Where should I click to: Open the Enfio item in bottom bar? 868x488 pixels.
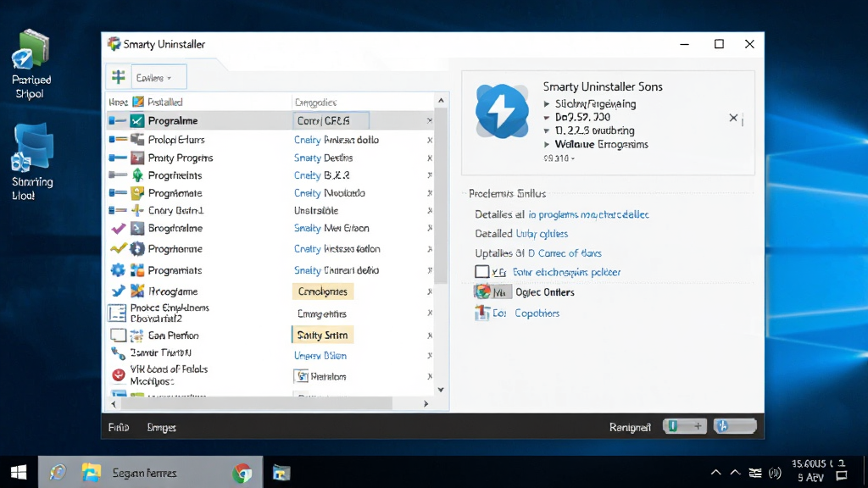[119, 427]
